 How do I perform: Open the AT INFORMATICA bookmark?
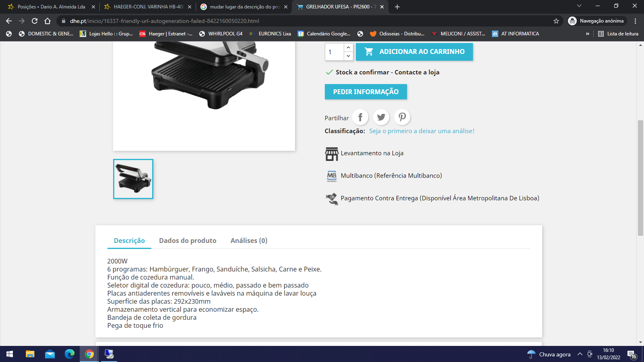click(516, 34)
